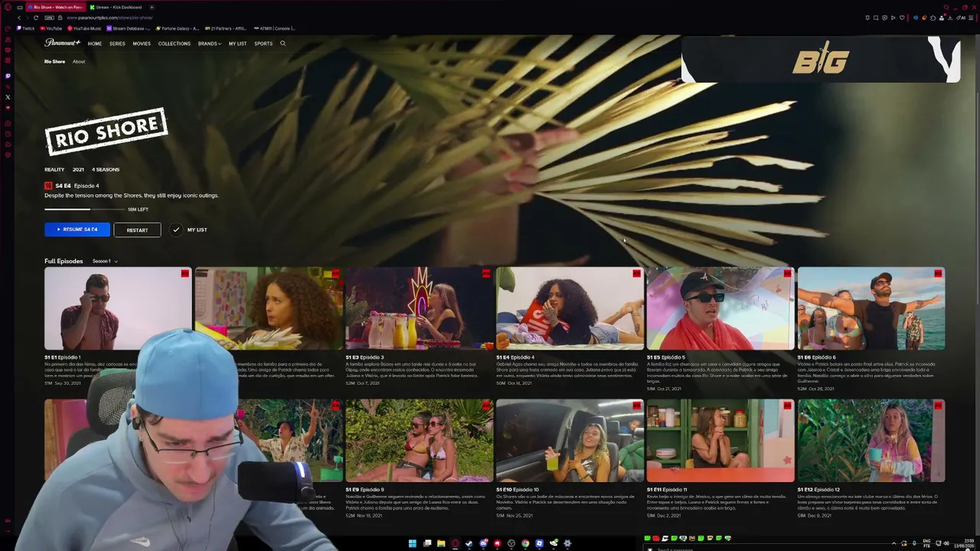Viewport: 980px width, 551px height.
Task: Open the Stream Database bookmark
Action: click(128, 28)
